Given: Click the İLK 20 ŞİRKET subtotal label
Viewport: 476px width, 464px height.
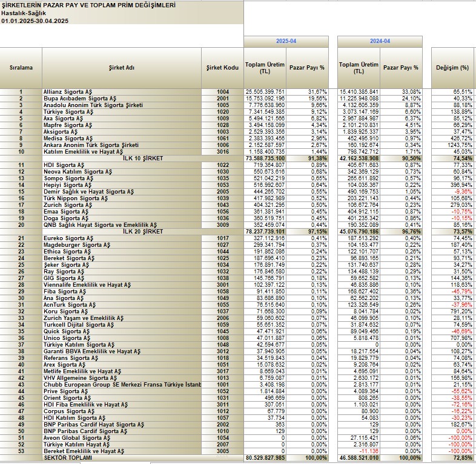Looking at the screenshot, I should pos(143,232).
